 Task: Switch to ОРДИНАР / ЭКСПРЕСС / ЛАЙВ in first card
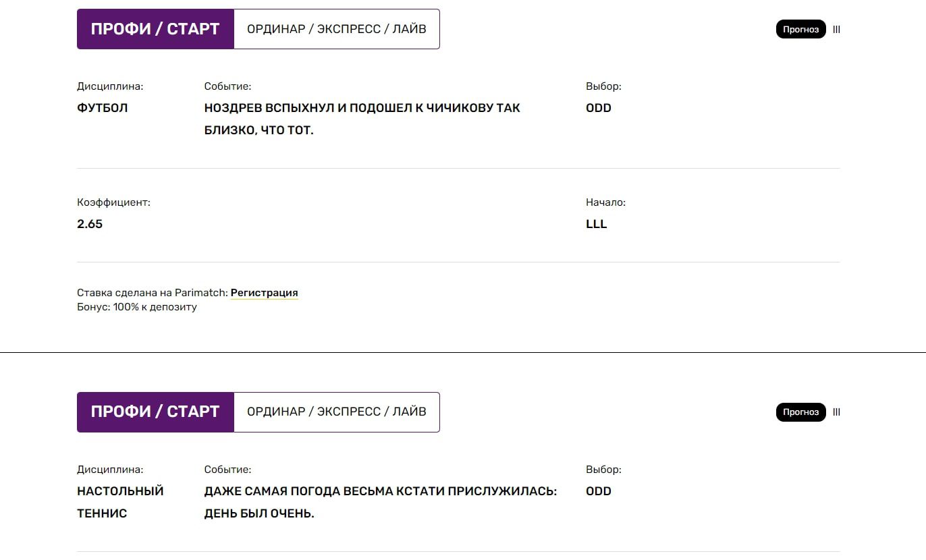point(337,29)
